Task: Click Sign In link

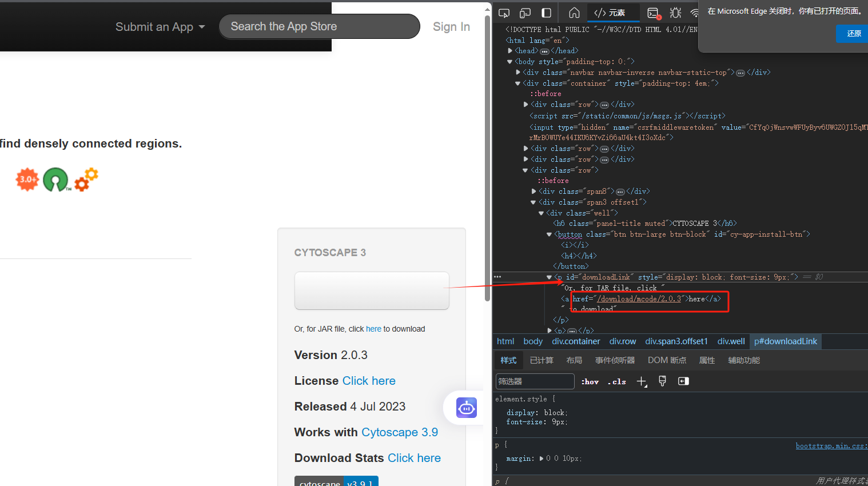Action: (x=451, y=27)
